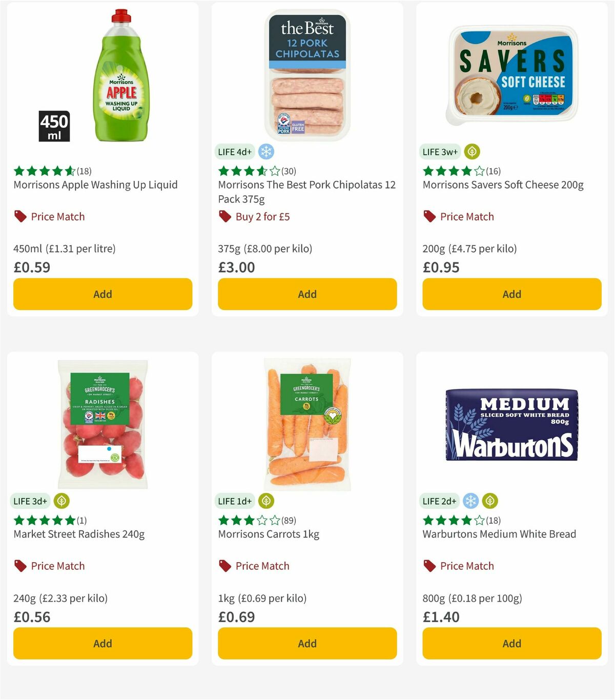Add Warburtons Medium White Bread to basket
The image size is (615, 700).
(x=511, y=643)
